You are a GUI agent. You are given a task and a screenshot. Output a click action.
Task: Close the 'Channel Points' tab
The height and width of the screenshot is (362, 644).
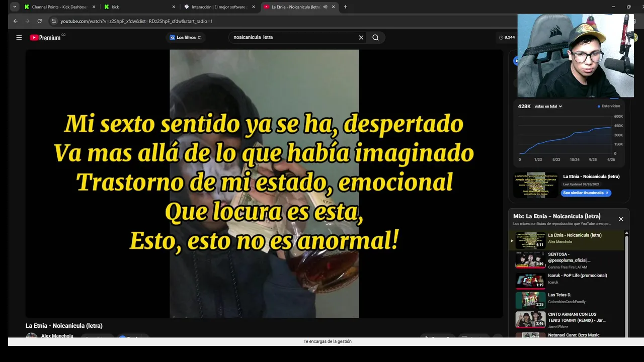coord(94,7)
